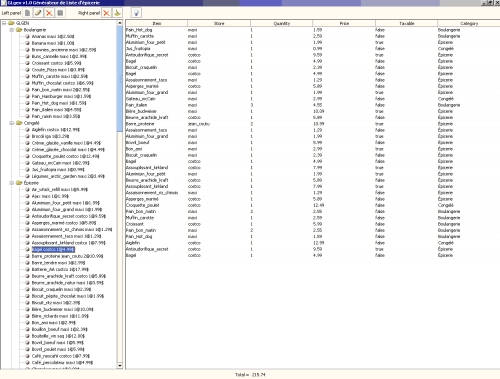Click the tree scrollbar down arrow
This screenshot has width=500, height=379.
[x=120, y=366]
